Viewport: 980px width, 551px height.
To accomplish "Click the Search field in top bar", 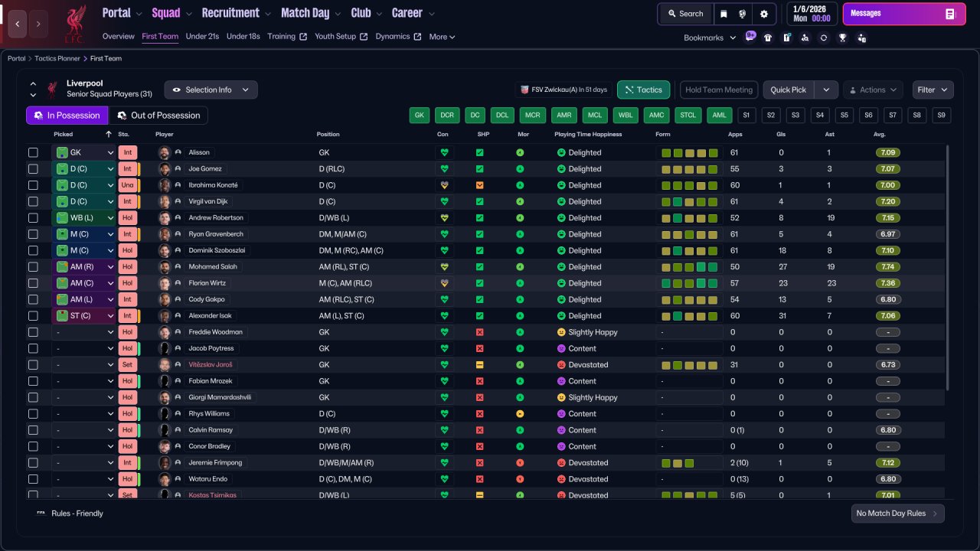I will [685, 14].
